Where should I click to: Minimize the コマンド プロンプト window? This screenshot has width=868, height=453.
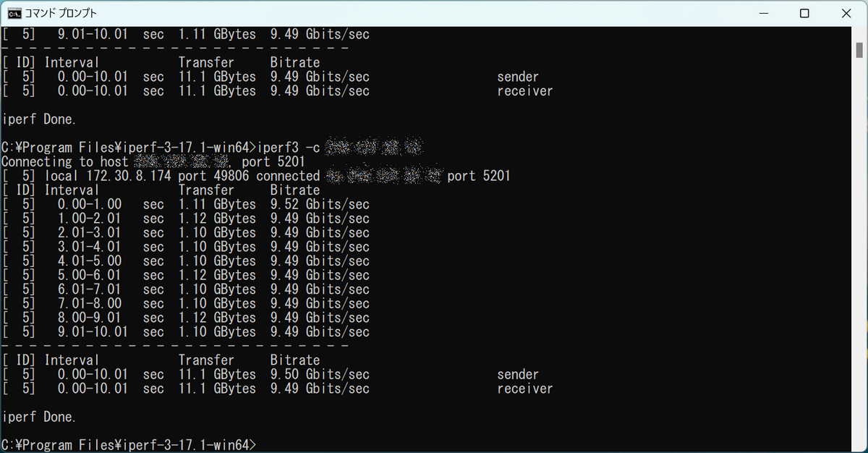click(x=764, y=14)
